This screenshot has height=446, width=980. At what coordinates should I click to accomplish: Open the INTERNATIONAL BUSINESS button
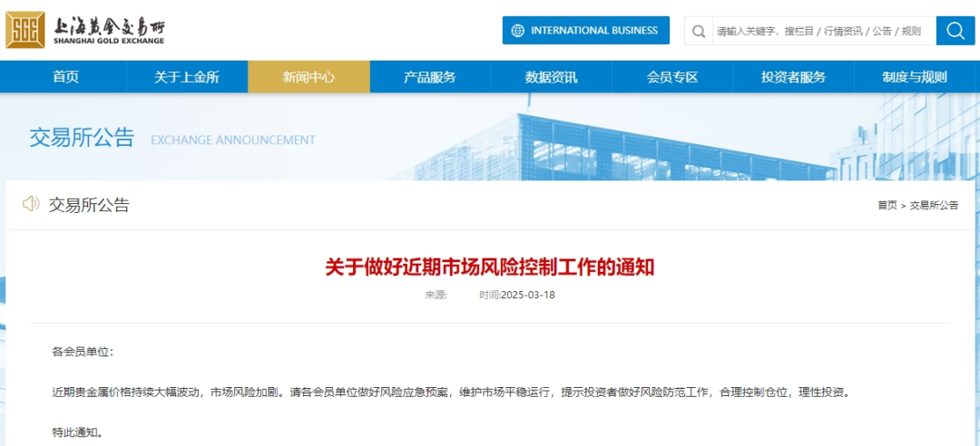pos(585,31)
